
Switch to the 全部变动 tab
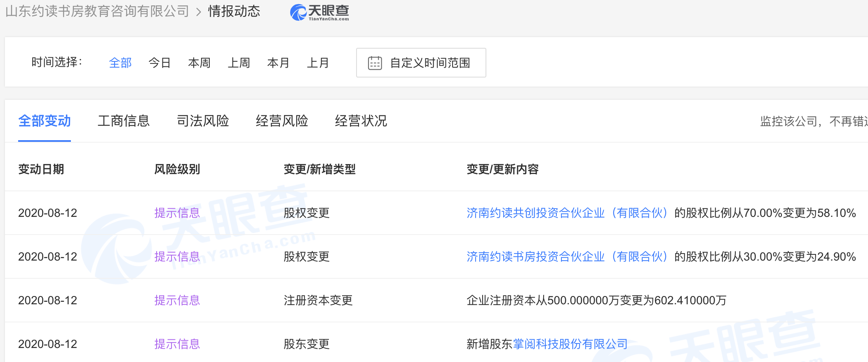tap(45, 121)
